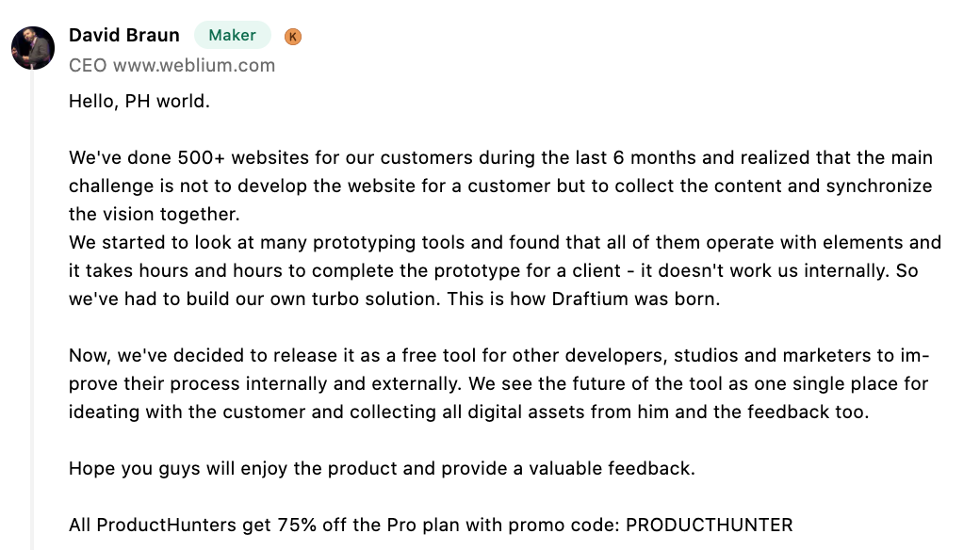
Task: Click the 'the vision together.' line
Action: coord(154,215)
